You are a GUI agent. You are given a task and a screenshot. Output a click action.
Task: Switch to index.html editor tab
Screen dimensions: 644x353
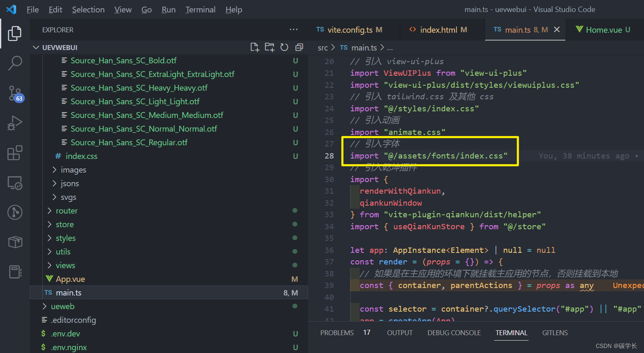(442, 30)
